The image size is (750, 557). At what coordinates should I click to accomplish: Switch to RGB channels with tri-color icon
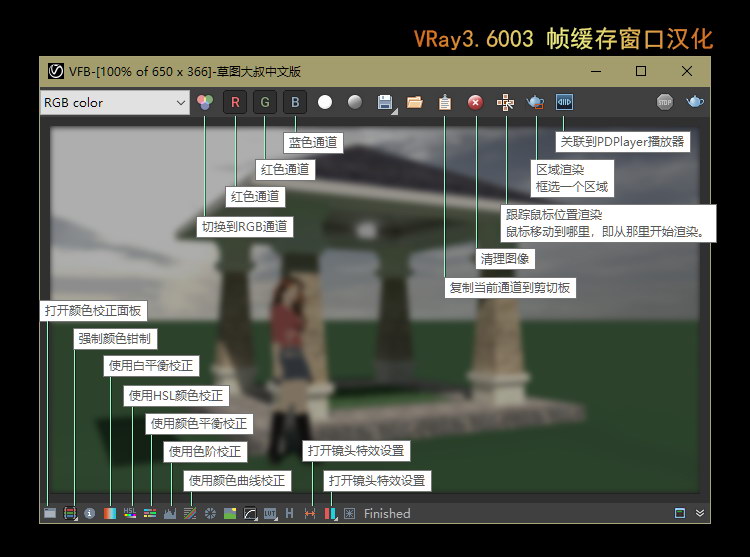[205, 102]
